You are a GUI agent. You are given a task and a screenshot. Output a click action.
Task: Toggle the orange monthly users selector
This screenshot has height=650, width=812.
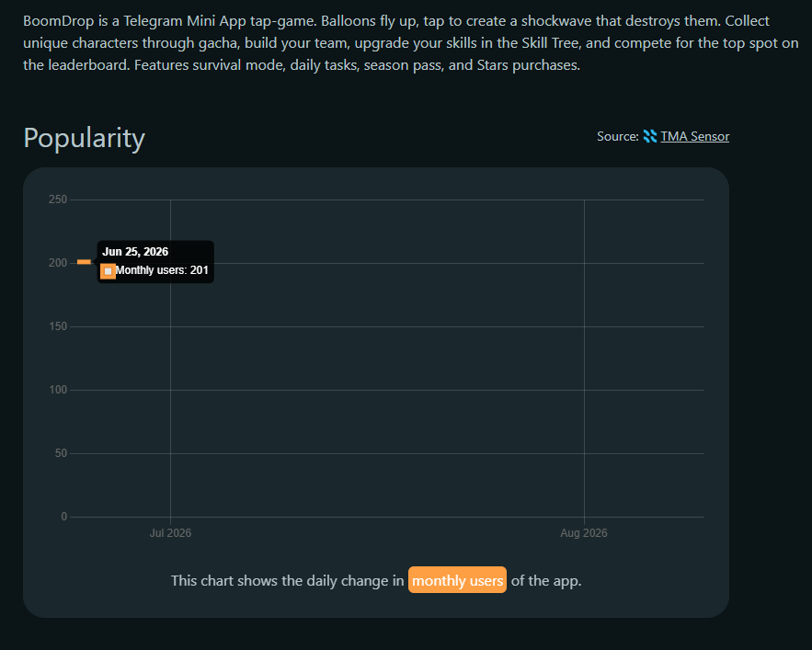point(457,580)
